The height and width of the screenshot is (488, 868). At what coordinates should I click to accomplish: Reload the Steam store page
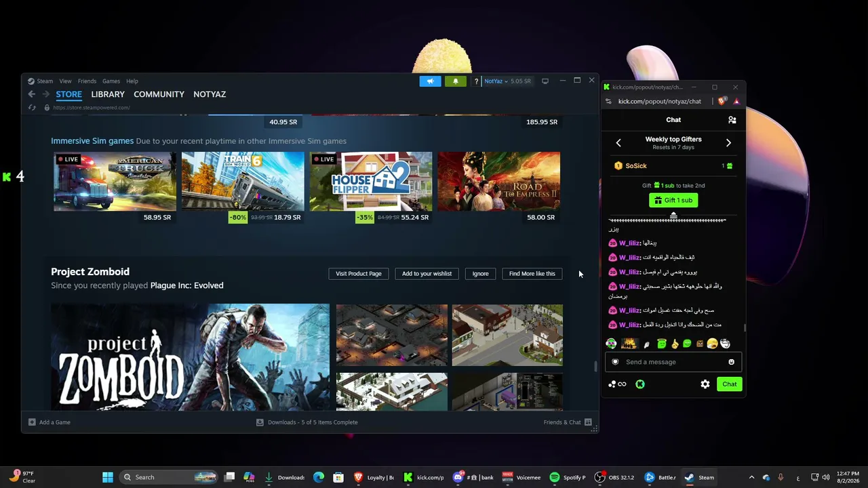click(32, 108)
